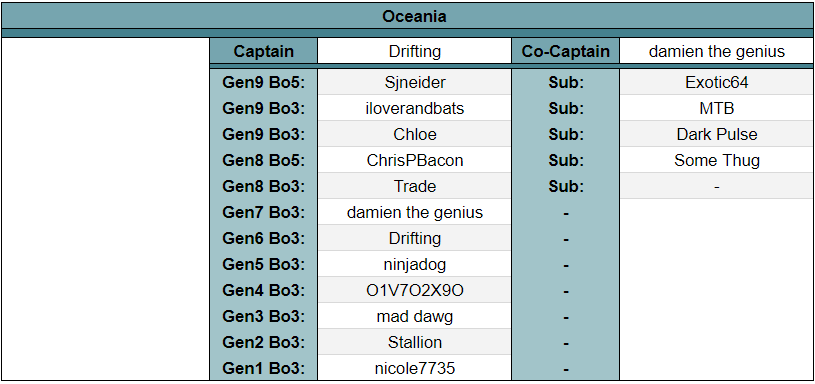This screenshot has width=815, height=384.
Task: Select player Sjneider in Gen9 Bo5
Action: 415,82
